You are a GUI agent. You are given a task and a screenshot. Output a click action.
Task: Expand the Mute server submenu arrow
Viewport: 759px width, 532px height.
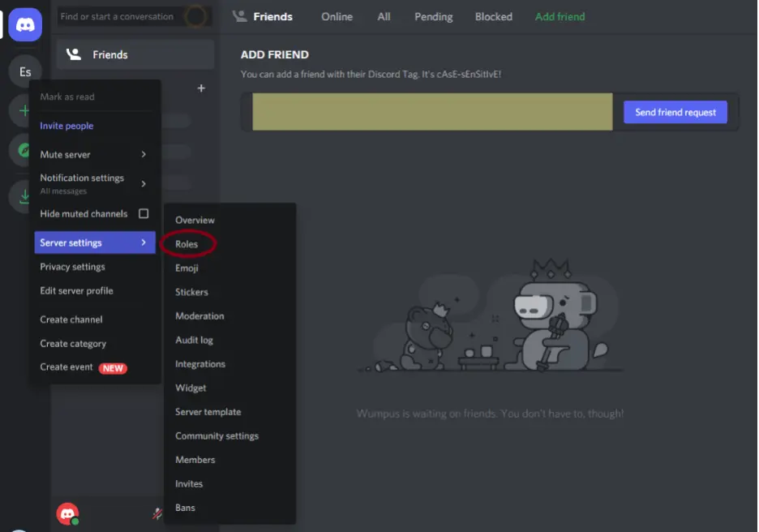pyautogui.click(x=144, y=154)
